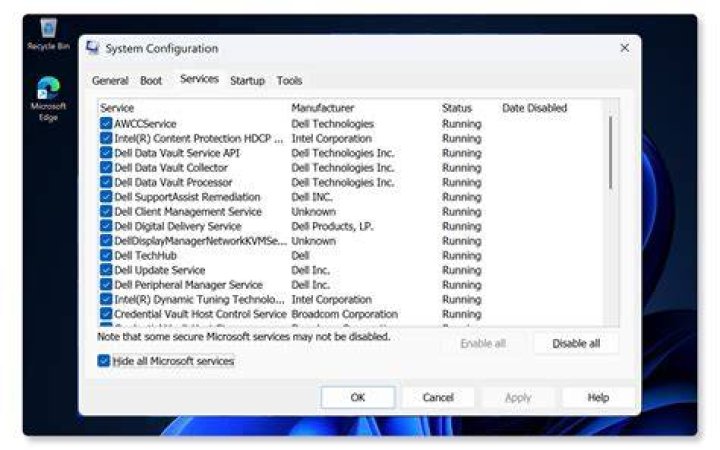Select 'Broadcom Corporation' manufacturer cell

point(344,314)
